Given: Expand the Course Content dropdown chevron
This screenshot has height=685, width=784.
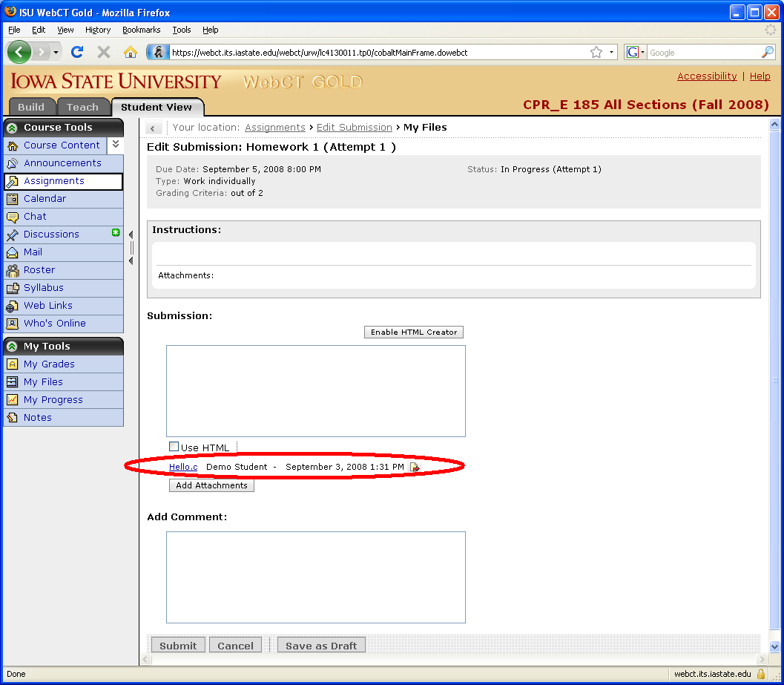Looking at the screenshot, I should click(116, 145).
